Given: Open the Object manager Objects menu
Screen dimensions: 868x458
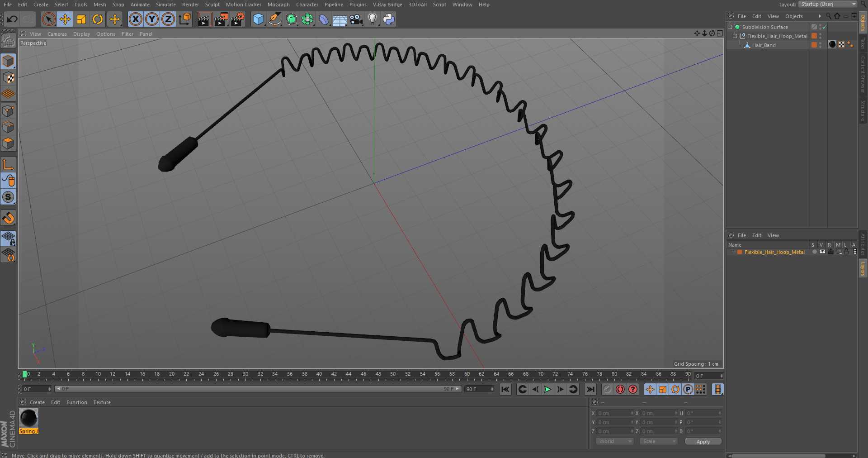Looking at the screenshot, I should 794,16.
